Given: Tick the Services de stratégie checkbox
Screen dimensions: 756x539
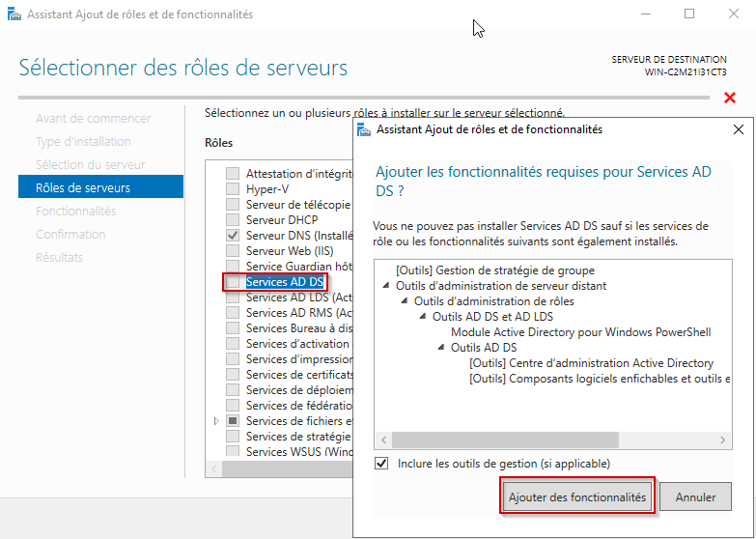Looking at the screenshot, I should pyautogui.click(x=233, y=437).
